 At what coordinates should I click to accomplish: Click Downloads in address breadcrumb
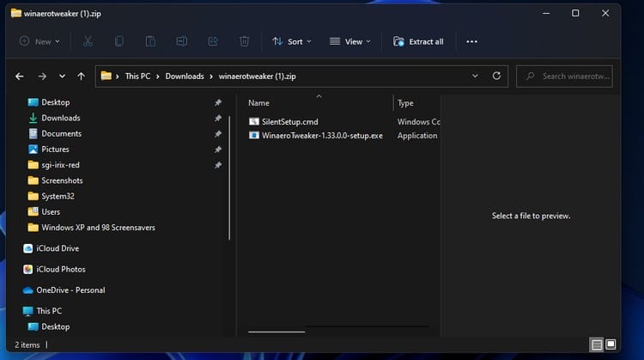point(185,76)
